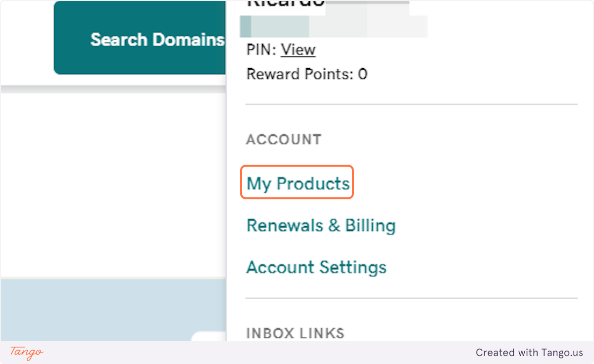The width and height of the screenshot is (594, 364).
Task: Click the light blue banner area
Action: pos(113,310)
